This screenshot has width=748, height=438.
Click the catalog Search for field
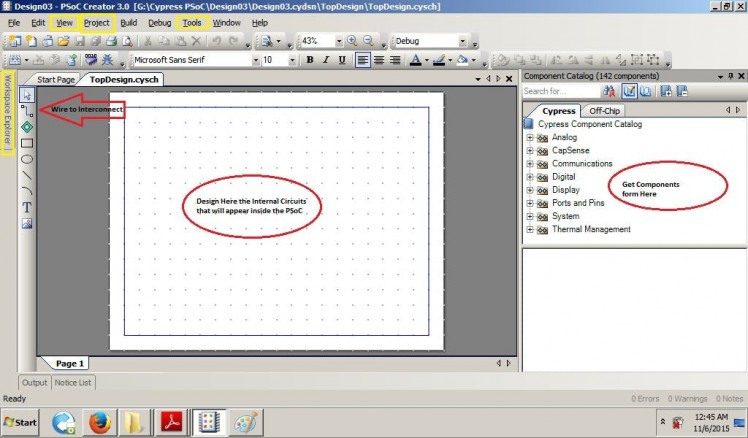(560, 91)
